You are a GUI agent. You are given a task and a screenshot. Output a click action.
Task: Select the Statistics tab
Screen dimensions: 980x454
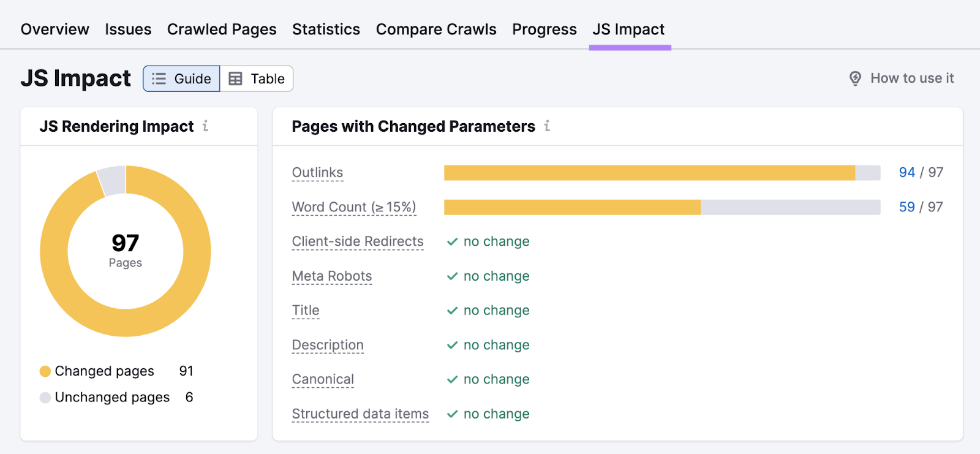[326, 29]
